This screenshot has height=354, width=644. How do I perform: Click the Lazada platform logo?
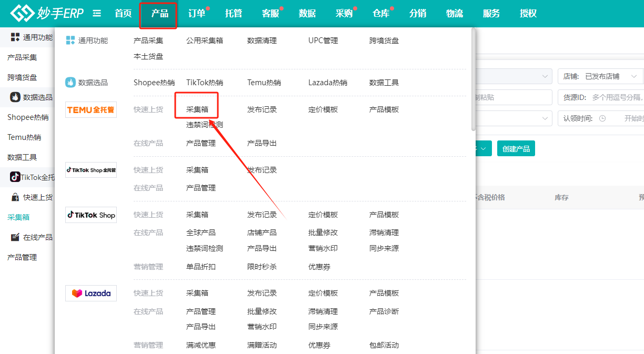[x=91, y=293]
